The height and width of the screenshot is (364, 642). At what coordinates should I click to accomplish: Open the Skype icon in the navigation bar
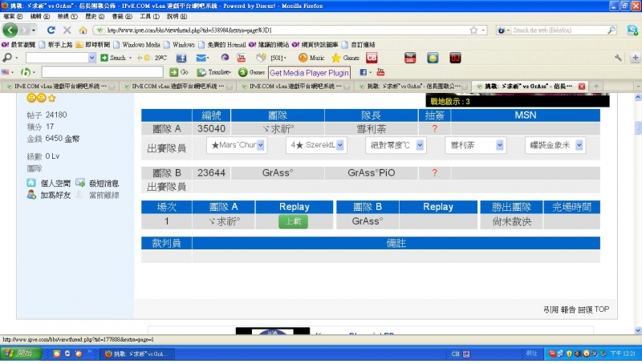[632, 30]
